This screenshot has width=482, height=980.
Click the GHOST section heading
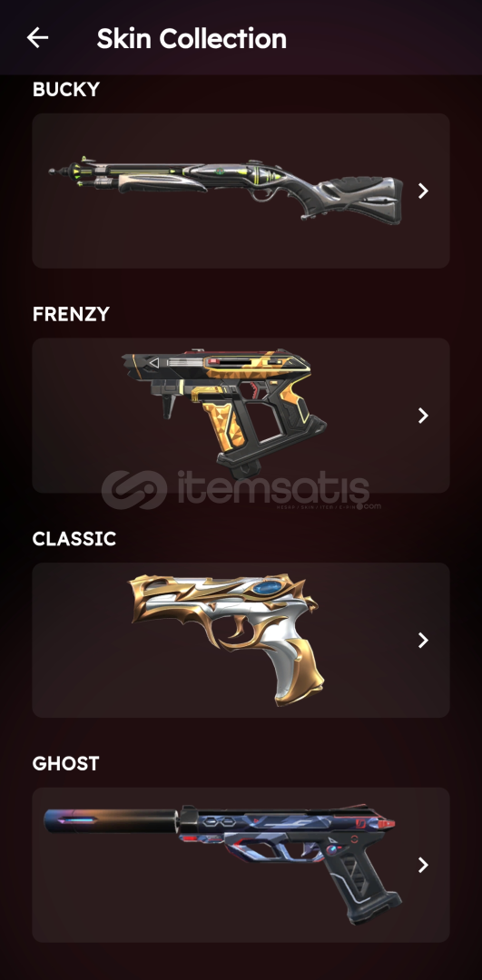65,763
